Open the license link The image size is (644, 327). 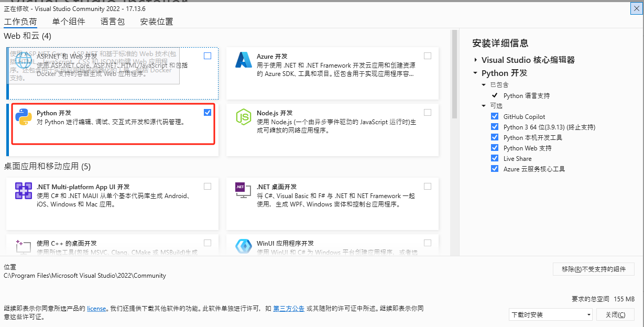click(96, 309)
